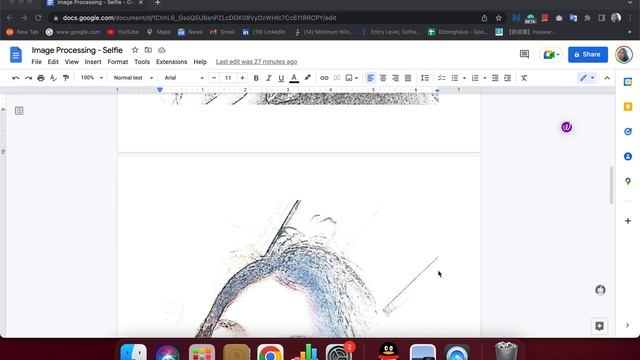
Task: Insert a link with the link icon
Action: coord(324,78)
